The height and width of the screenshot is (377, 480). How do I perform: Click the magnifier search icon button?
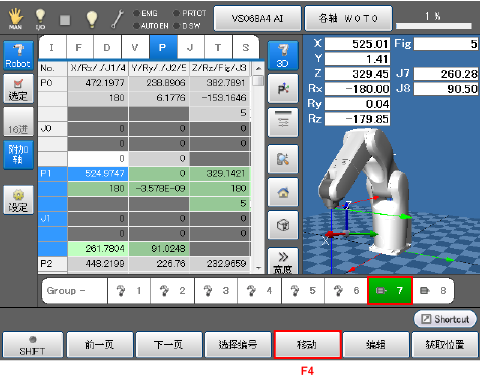pos(283,159)
